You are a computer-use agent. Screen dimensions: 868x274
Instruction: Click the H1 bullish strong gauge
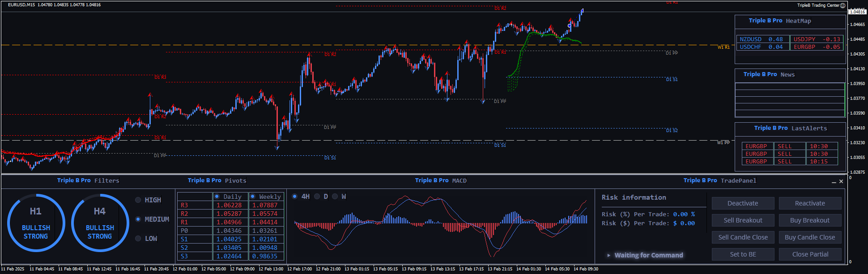click(36, 223)
